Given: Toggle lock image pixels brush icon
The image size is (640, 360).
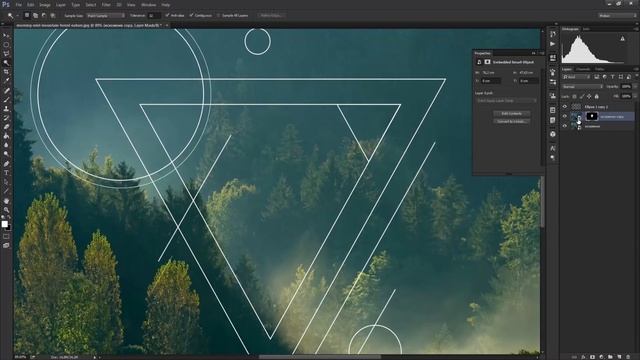Looking at the screenshot, I should point(582,96).
